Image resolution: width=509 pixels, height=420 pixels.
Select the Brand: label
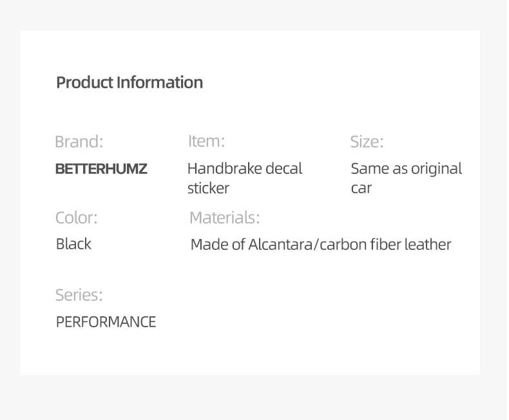pos(79,142)
